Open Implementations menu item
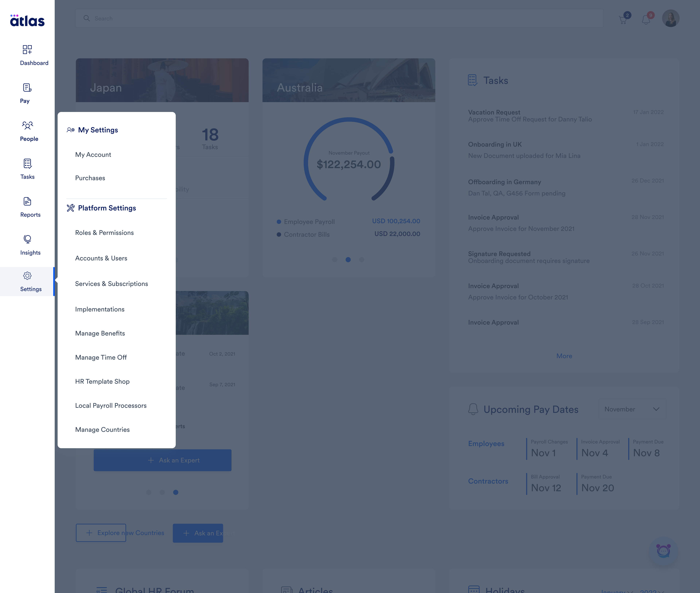The width and height of the screenshot is (700, 593). click(100, 309)
